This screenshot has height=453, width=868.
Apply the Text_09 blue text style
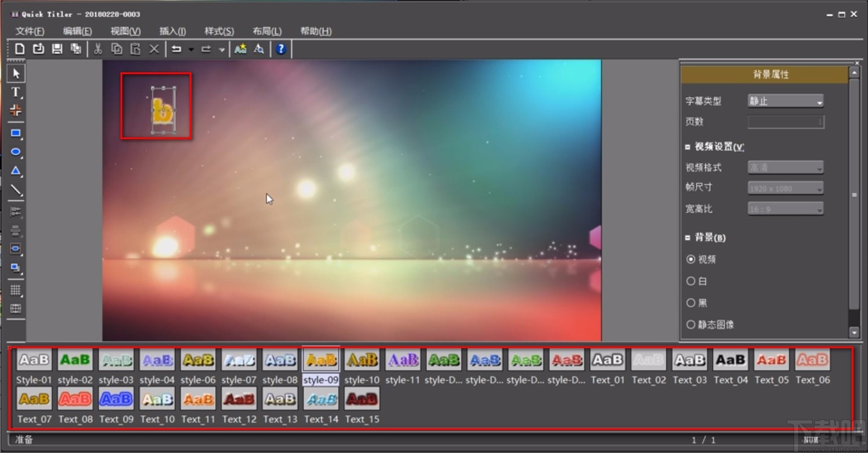click(116, 399)
